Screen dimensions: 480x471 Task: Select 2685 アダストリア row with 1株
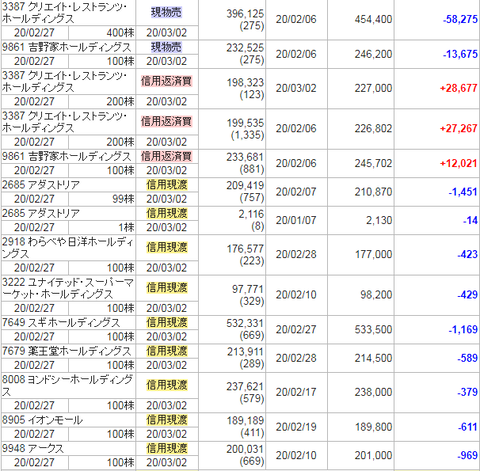point(41,213)
